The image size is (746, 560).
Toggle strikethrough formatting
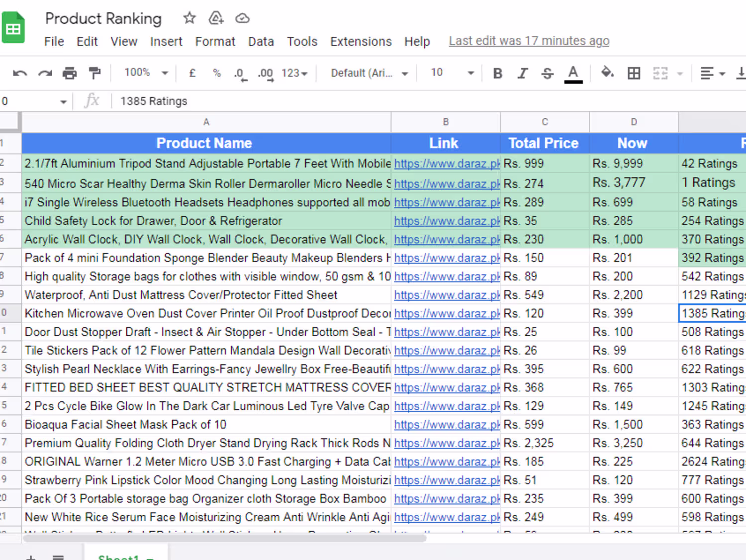coord(548,74)
